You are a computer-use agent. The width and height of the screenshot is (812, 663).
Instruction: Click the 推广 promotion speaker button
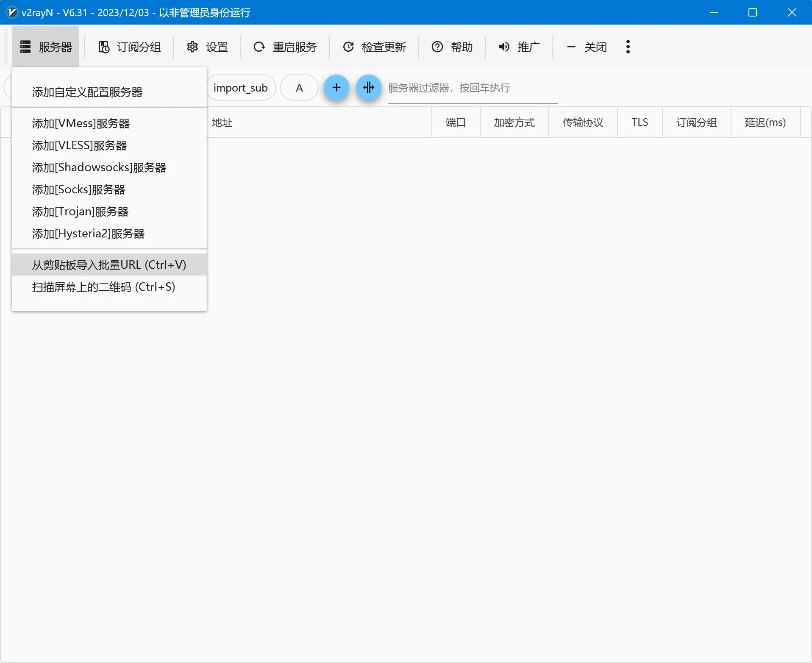pos(519,47)
